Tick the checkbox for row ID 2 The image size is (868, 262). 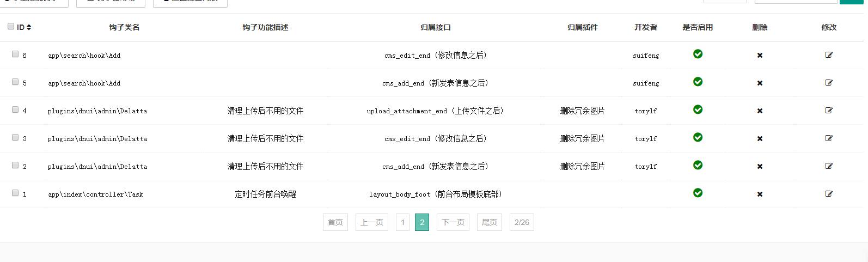15,165
